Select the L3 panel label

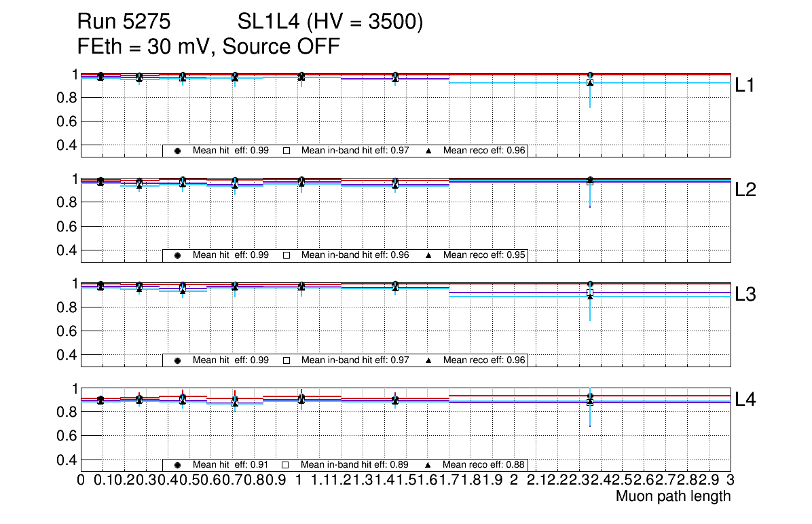tap(745, 295)
